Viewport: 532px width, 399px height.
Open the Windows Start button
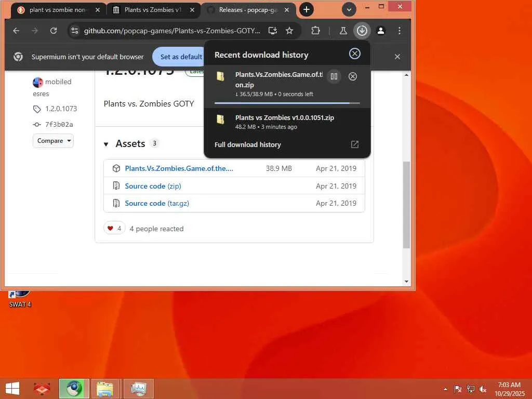[x=12, y=389]
